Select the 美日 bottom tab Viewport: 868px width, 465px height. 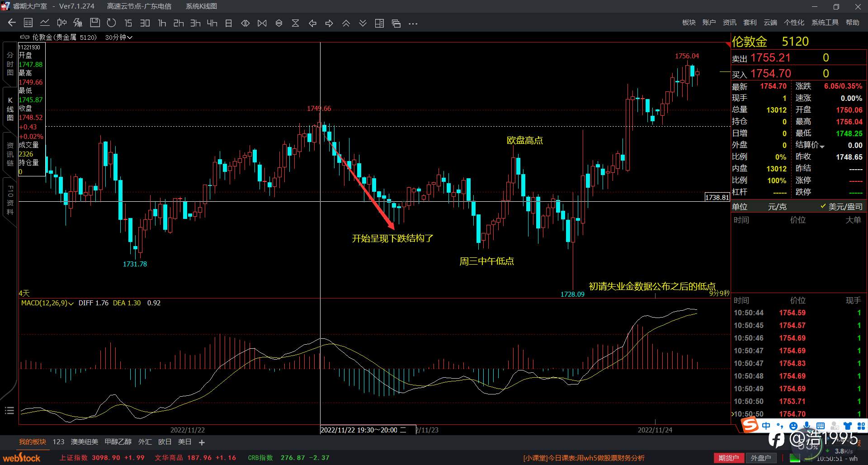point(185,442)
